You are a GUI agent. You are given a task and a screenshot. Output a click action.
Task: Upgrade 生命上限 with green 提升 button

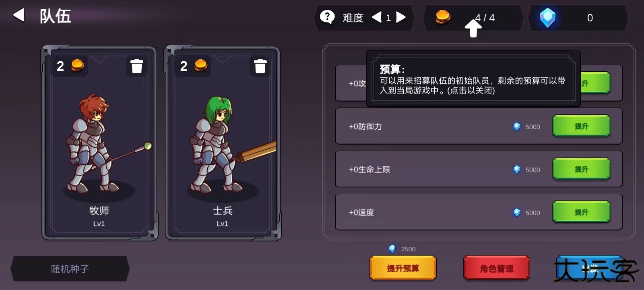tap(581, 169)
